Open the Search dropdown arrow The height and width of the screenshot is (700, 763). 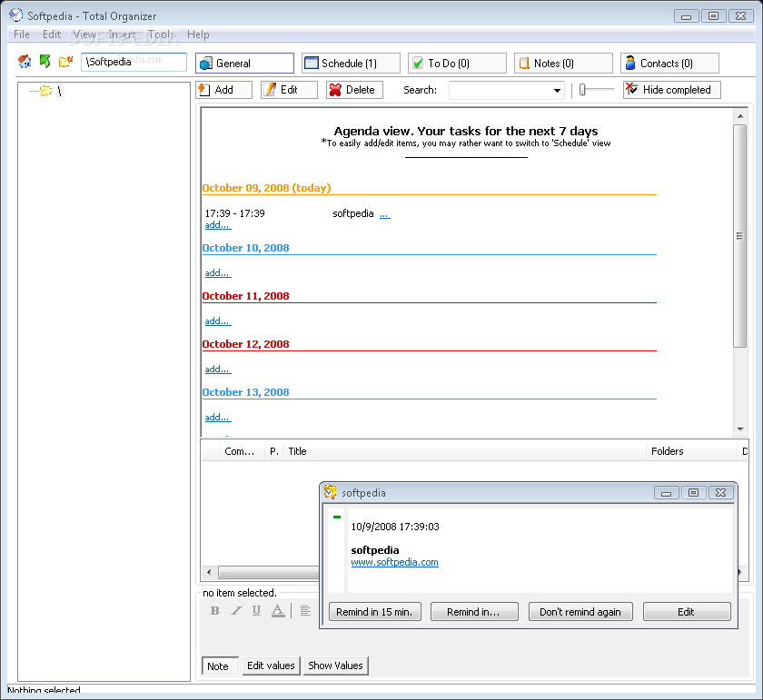click(x=557, y=91)
